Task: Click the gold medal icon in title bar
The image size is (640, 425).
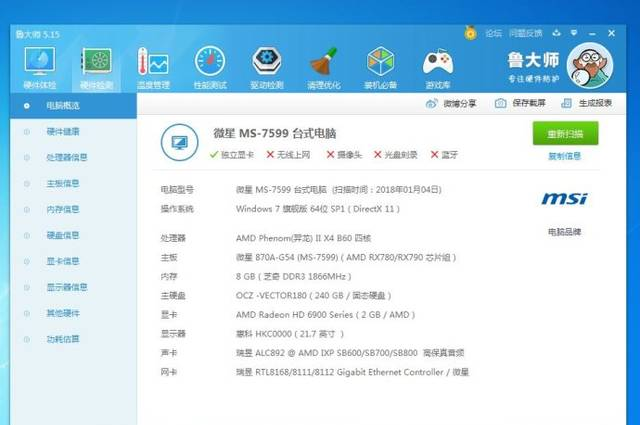Action: coord(471,33)
